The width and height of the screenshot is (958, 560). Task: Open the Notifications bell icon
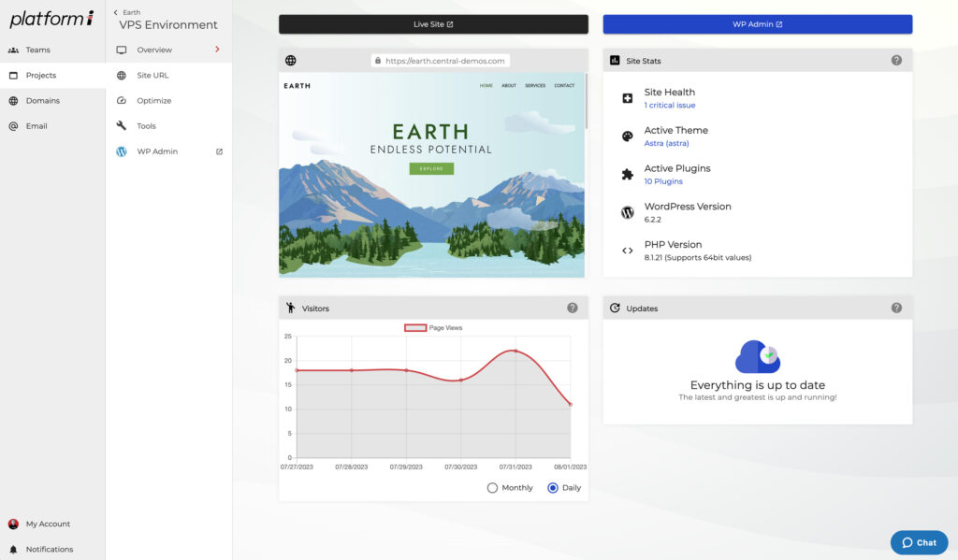(x=13, y=550)
